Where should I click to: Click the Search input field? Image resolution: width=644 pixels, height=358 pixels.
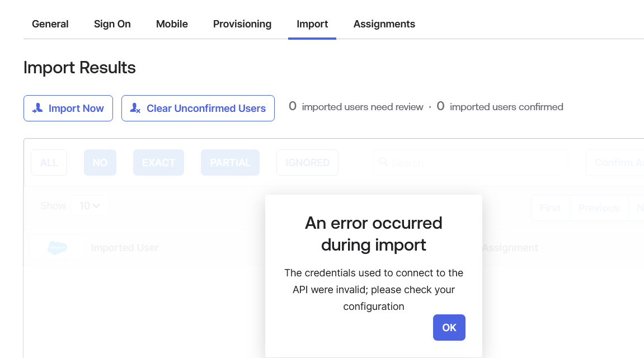[476, 163]
